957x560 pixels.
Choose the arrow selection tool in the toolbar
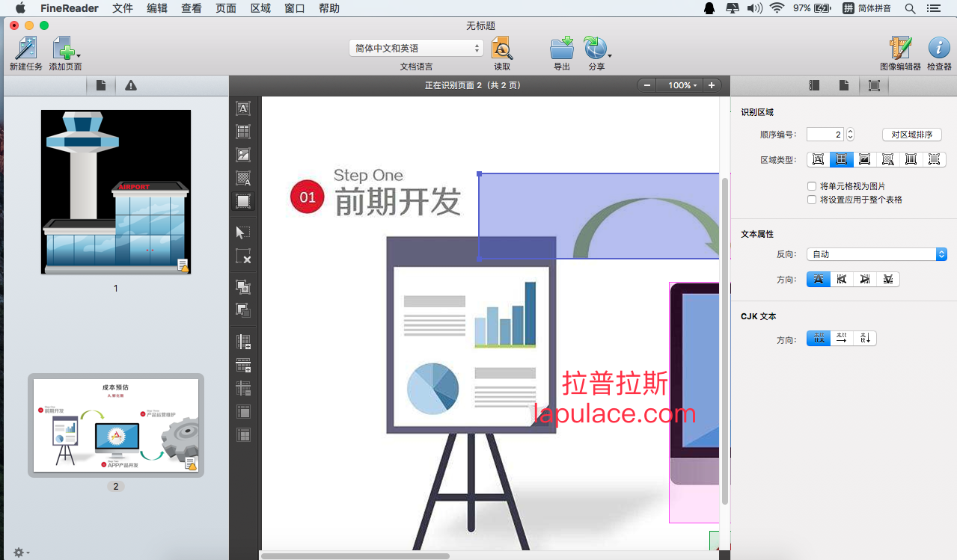tap(242, 232)
